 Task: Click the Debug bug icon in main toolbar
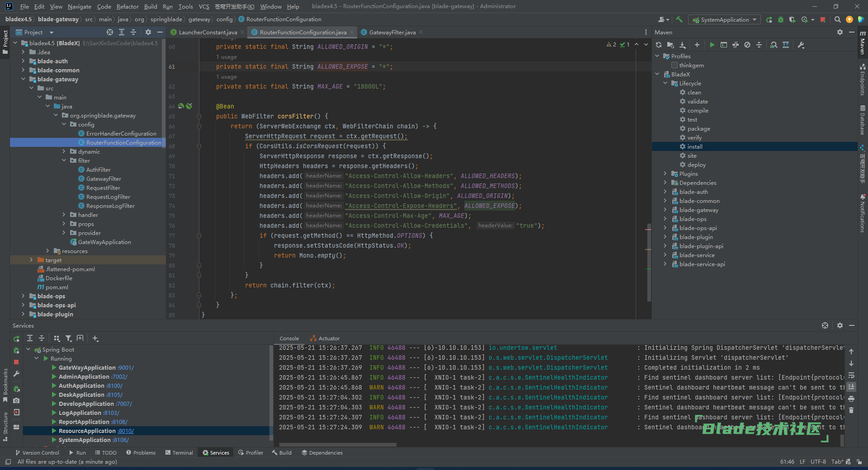781,19
